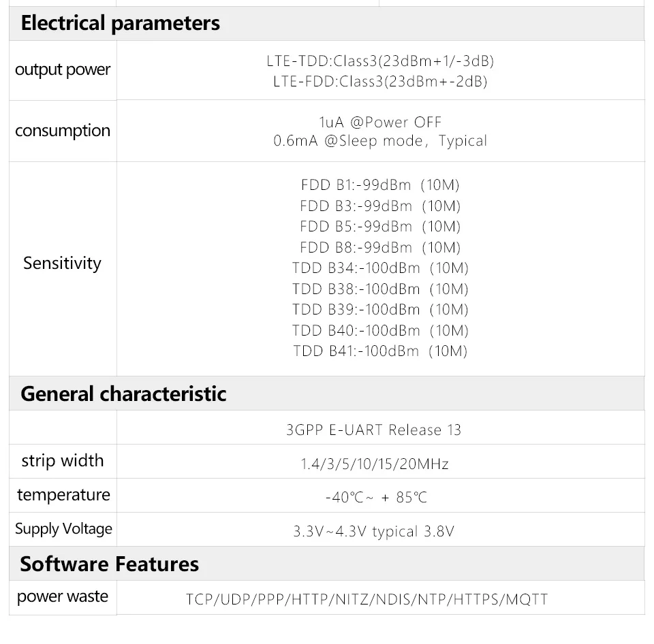654x644 pixels.
Task: Click the Supply Voltage row label
Action: click(63, 529)
